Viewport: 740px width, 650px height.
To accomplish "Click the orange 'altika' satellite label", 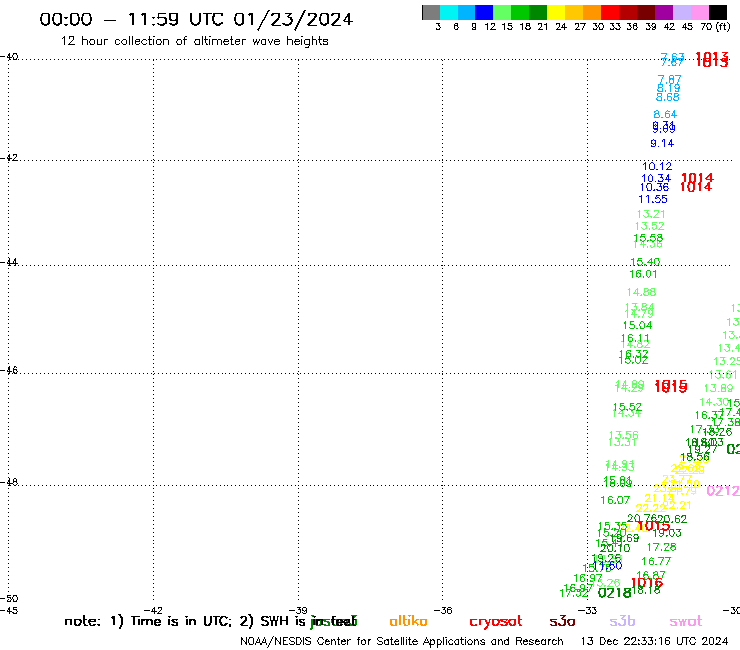I will coord(408,621).
